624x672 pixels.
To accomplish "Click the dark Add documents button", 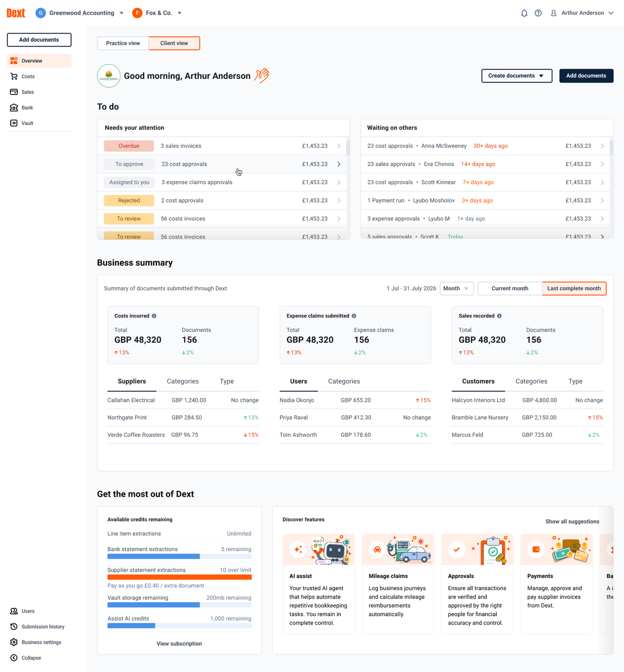I will coord(586,76).
